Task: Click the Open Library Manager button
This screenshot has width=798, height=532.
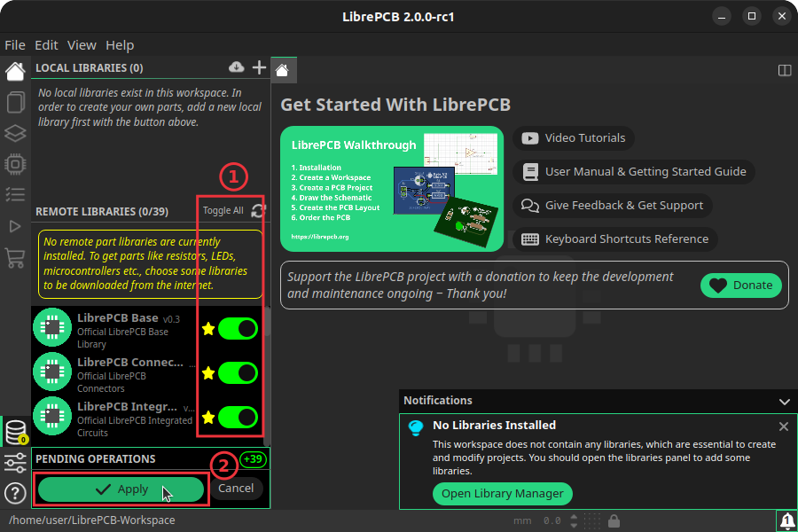Action: 502,493
